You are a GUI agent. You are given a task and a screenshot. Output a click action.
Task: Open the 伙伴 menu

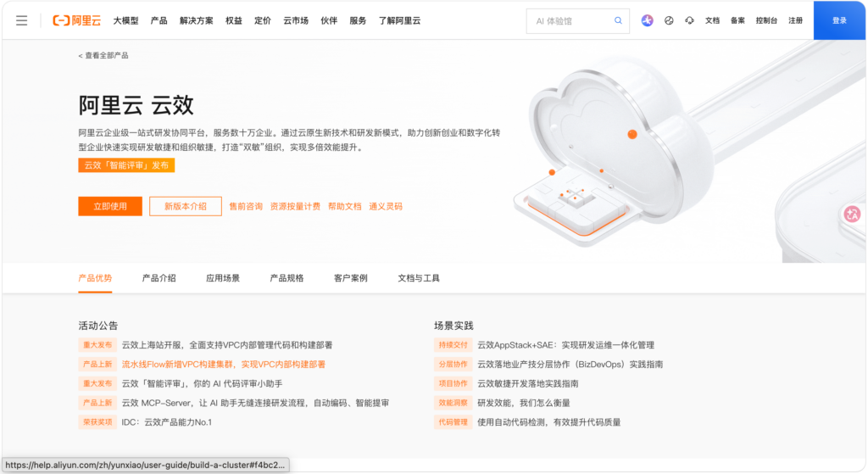329,20
